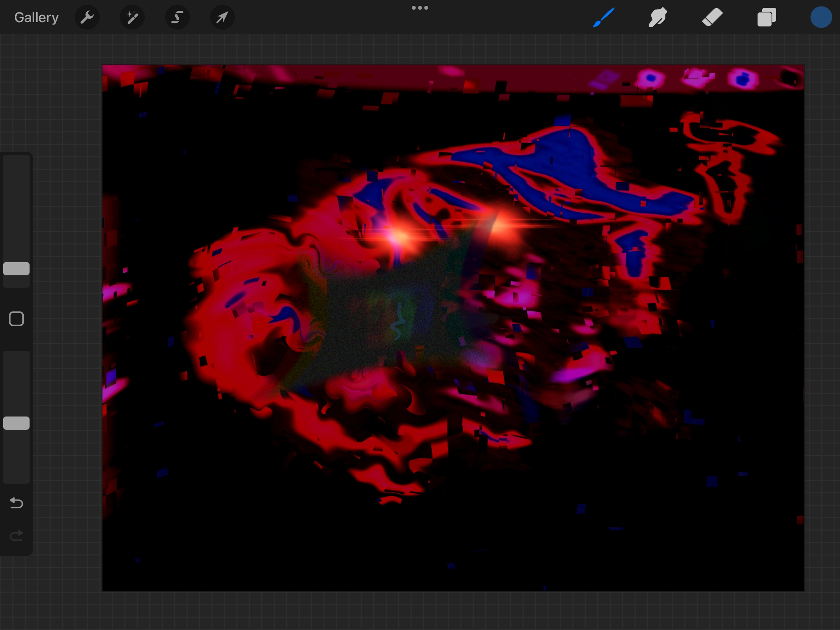Select the Smudge tool
Screen dimensions: 840x630
tap(658, 17)
